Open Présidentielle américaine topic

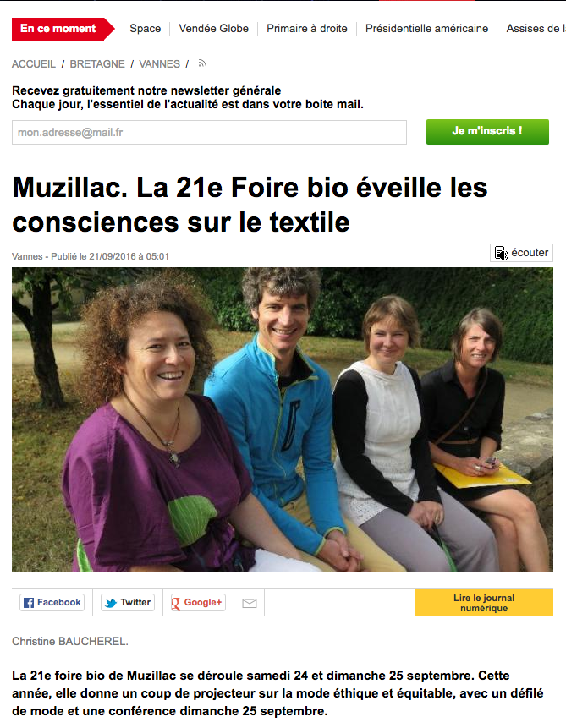pos(426,28)
